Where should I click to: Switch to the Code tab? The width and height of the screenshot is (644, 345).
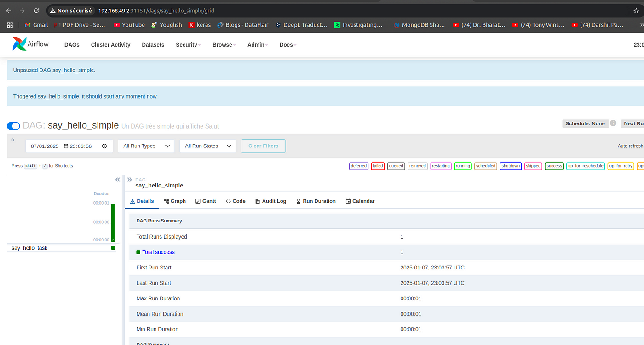(x=236, y=201)
